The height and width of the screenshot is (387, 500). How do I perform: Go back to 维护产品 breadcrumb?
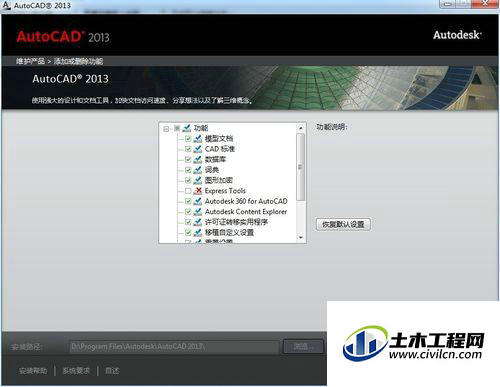pyautogui.click(x=30, y=61)
